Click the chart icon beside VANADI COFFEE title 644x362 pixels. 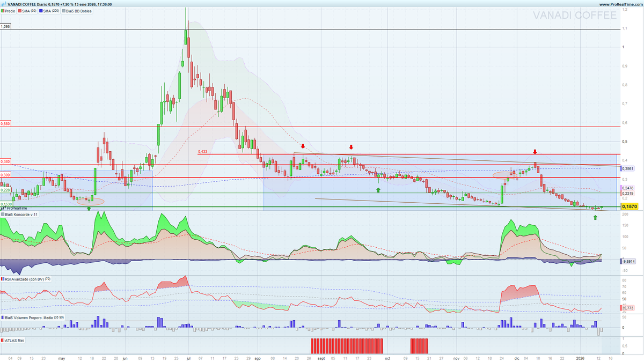4,4
